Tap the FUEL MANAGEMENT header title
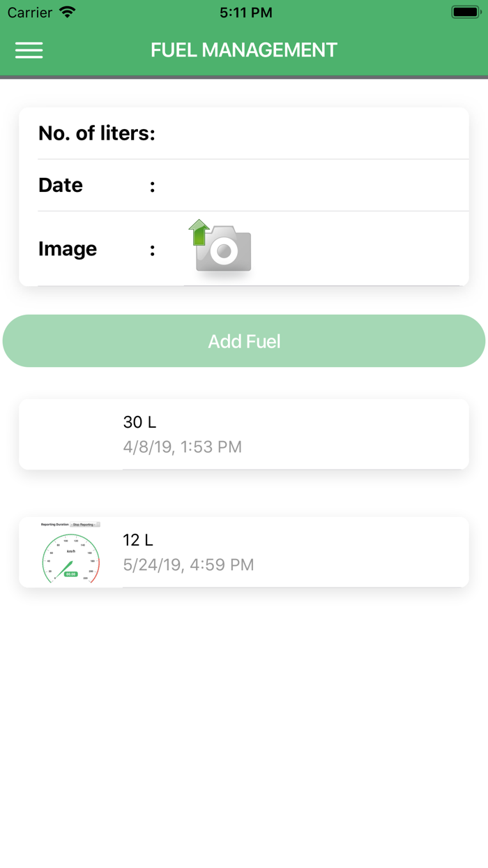The height and width of the screenshot is (868, 488). click(244, 50)
